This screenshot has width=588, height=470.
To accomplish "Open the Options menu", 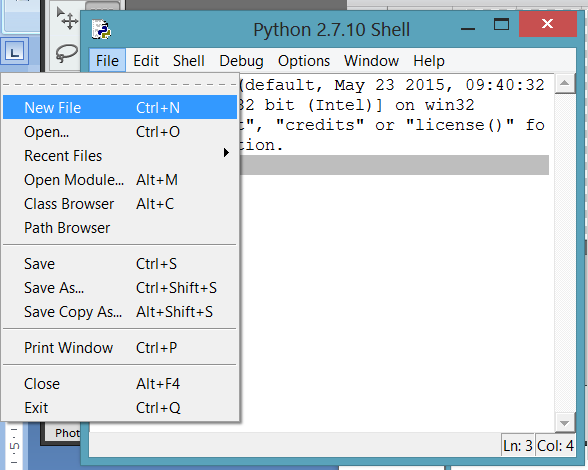I will point(304,60).
